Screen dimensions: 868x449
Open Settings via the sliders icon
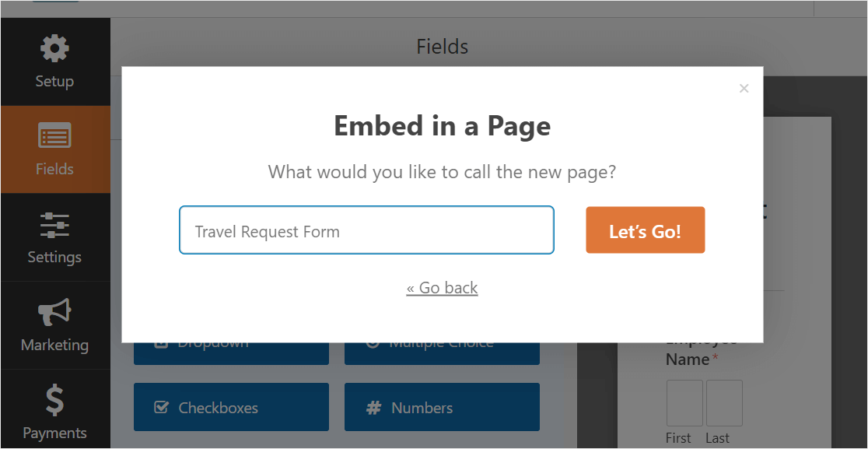[54, 226]
